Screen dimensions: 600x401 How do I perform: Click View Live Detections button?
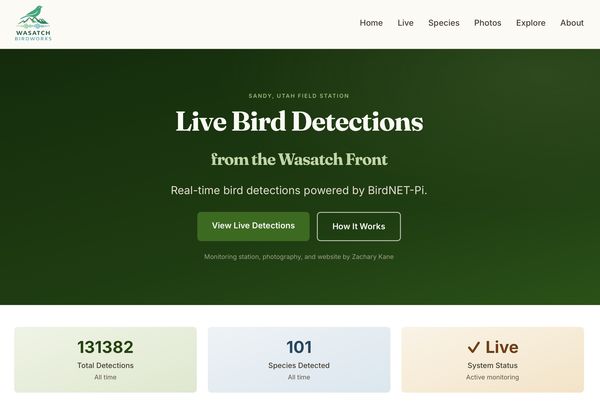(x=253, y=226)
